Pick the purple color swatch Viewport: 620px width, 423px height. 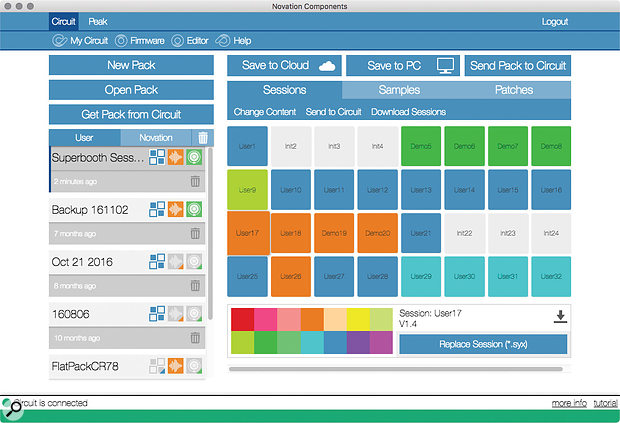(358, 342)
